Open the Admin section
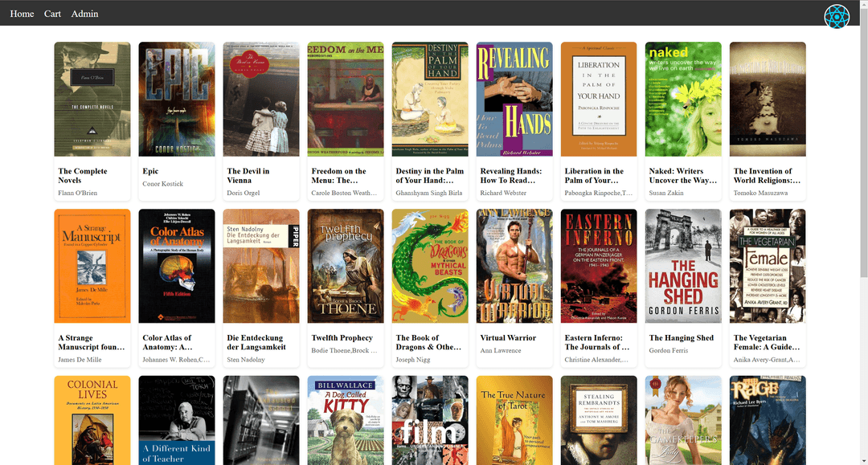Screen dimensions: 868x465 tap(84, 14)
